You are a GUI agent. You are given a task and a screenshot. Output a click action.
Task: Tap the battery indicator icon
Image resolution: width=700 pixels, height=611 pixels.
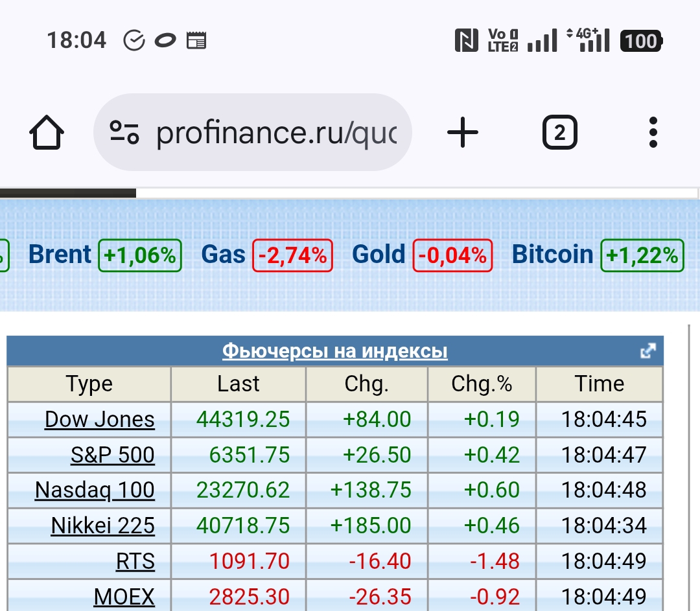641,41
